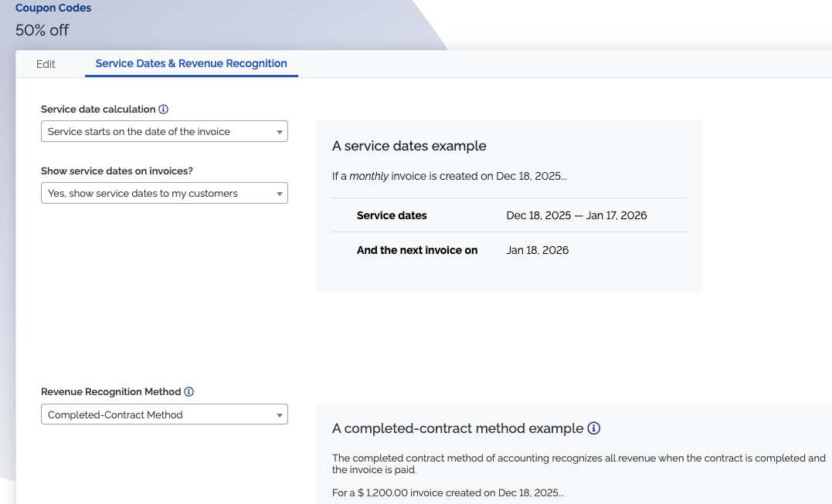Click the 'Revenue Recognition Method' field label
The image size is (832, 504).
(x=110, y=392)
